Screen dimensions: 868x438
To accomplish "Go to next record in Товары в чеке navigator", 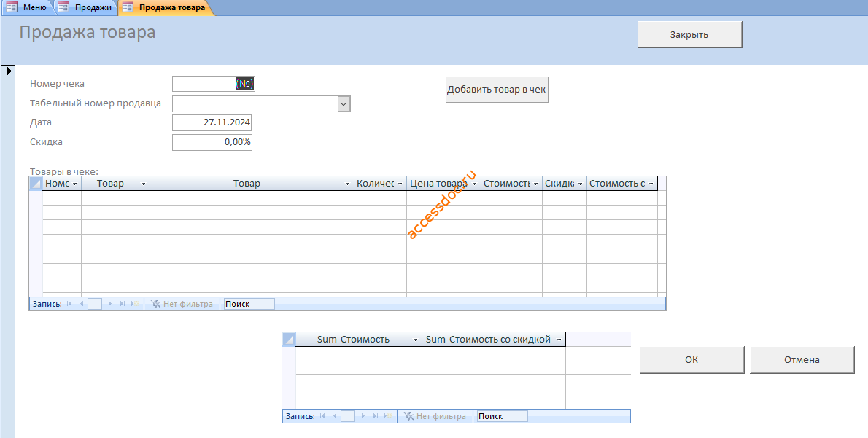I will [109, 304].
